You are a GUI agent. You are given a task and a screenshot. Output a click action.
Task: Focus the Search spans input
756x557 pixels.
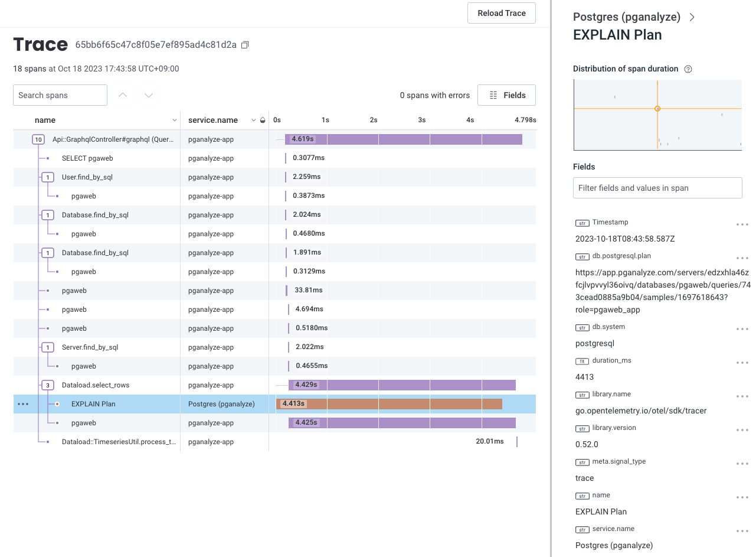click(x=60, y=95)
